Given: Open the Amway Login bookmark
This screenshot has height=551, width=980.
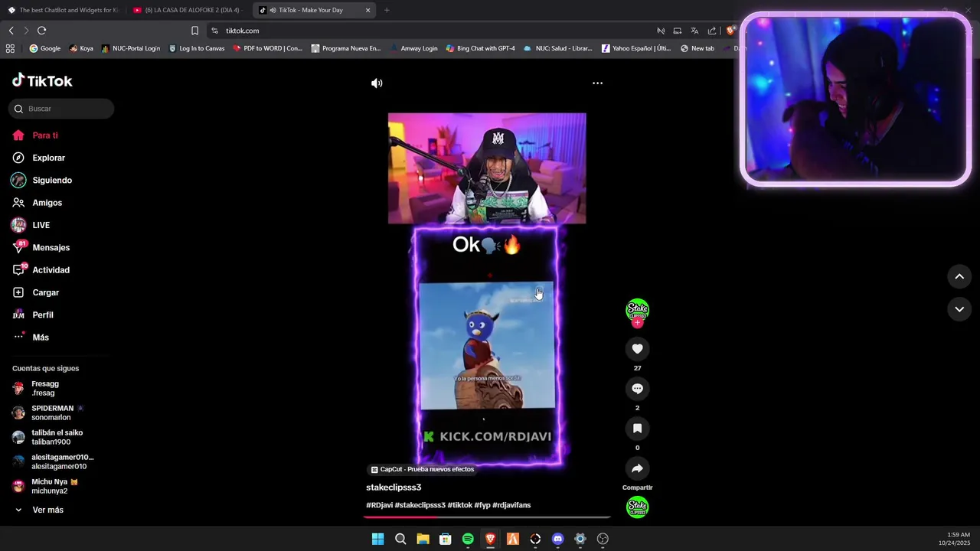Looking at the screenshot, I should (x=413, y=48).
